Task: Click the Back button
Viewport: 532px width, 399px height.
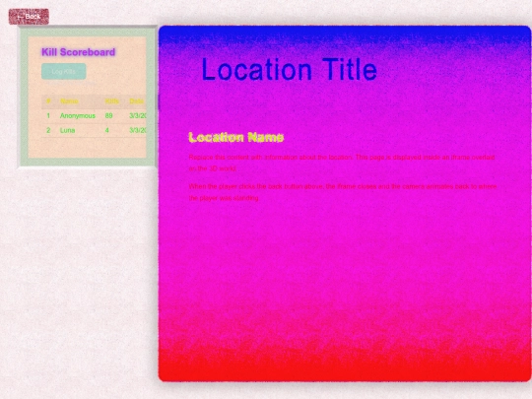Action: pyautogui.click(x=29, y=17)
